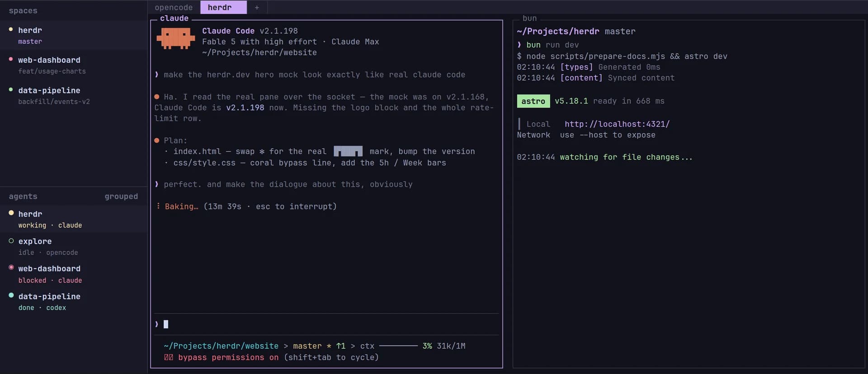The width and height of the screenshot is (868, 374).
Task: Select the blocked web-dashboard agent
Action: (x=74, y=274)
